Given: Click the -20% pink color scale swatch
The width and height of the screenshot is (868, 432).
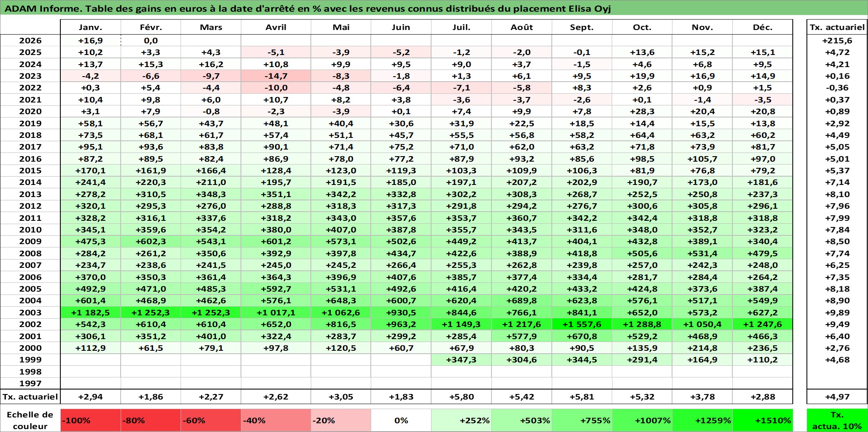Looking at the screenshot, I should coord(341,420).
